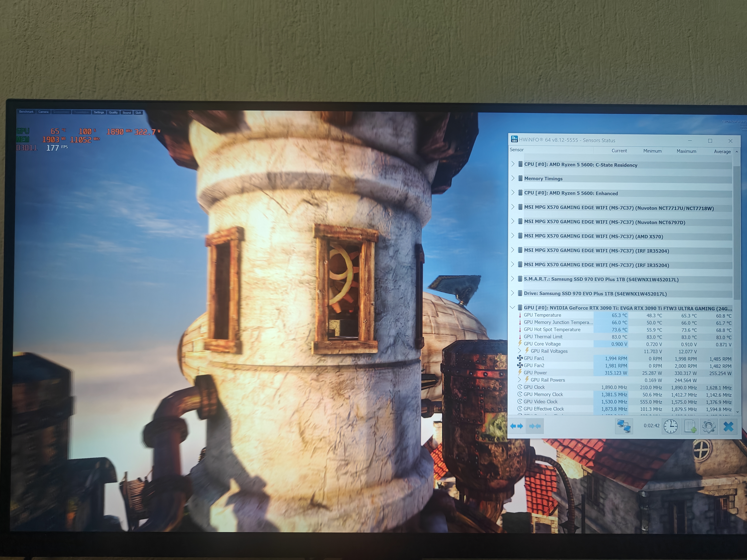Image resolution: width=747 pixels, height=560 pixels.
Task: Click the GPU Thermal Limit thermometer icon
Action: click(520, 337)
